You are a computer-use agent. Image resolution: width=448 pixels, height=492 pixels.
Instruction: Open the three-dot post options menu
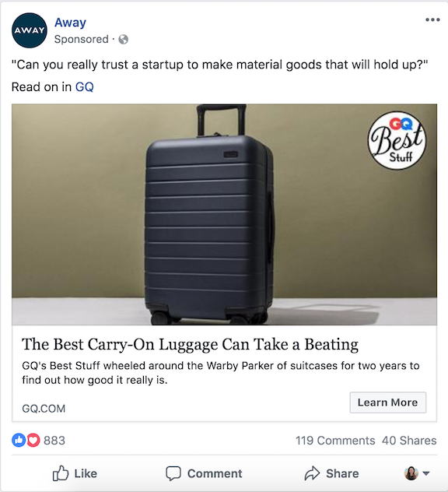coord(432,19)
